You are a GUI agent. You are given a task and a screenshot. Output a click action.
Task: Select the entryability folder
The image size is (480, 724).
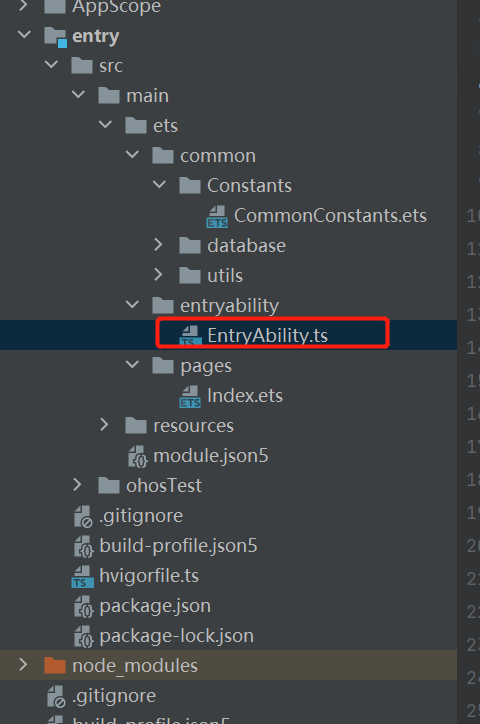coord(229,306)
